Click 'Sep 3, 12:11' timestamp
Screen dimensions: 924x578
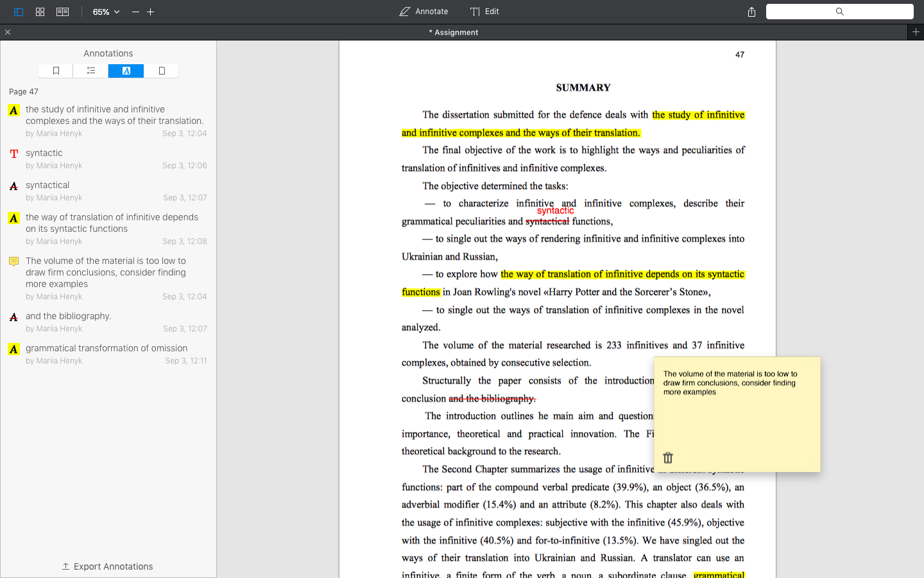coord(186,361)
